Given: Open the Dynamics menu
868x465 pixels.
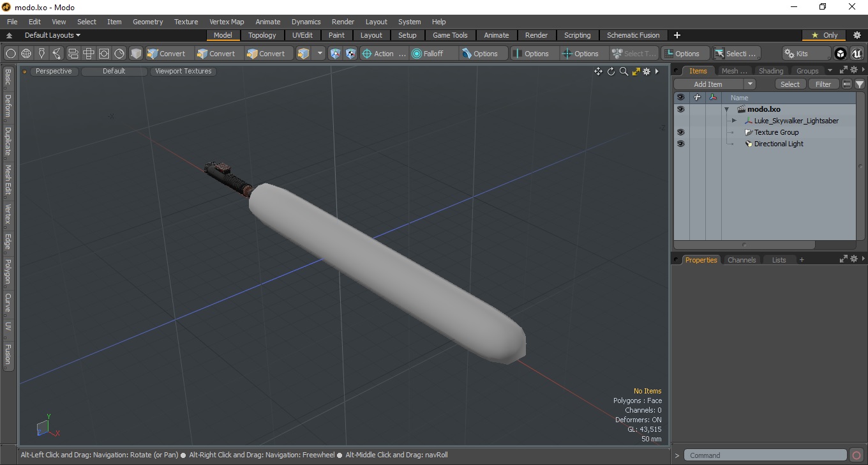Looking at the screenshot, I should tap(306, 22).
